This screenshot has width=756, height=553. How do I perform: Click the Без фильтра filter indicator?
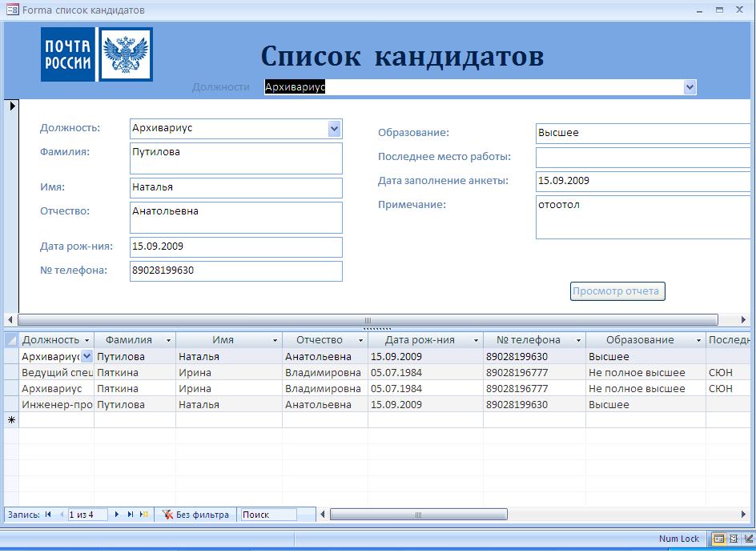point(196,515)
